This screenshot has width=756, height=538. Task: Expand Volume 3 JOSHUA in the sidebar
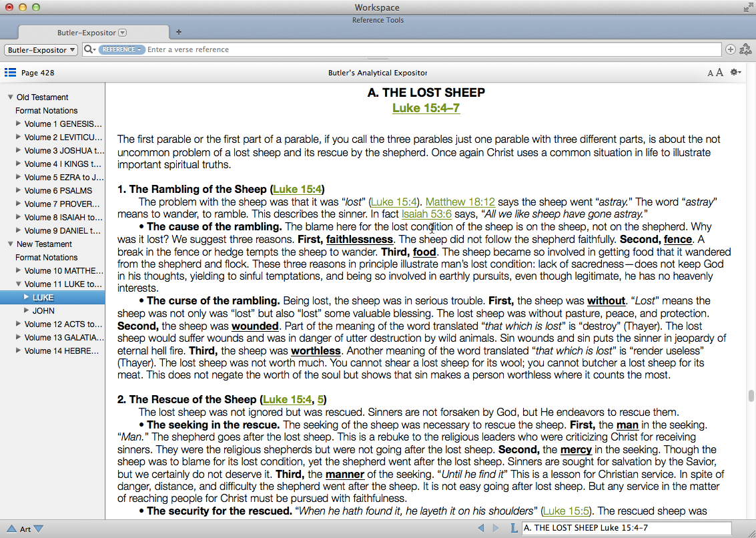[18, 151]
